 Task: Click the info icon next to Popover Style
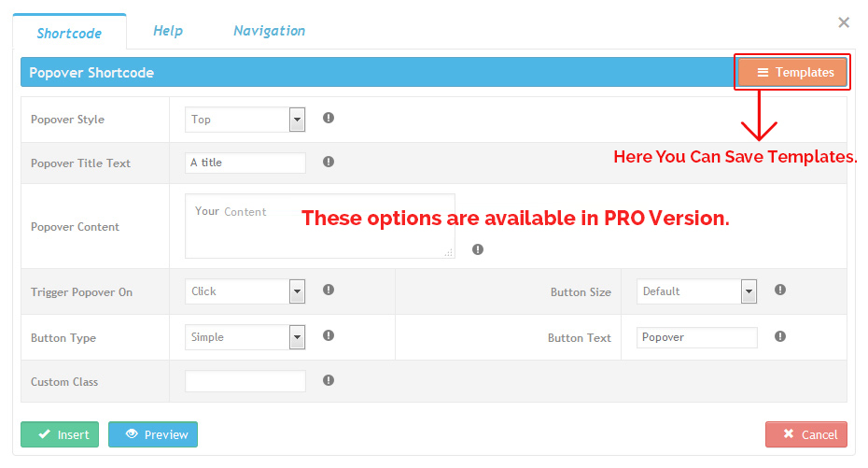click(x=329, y=119)
